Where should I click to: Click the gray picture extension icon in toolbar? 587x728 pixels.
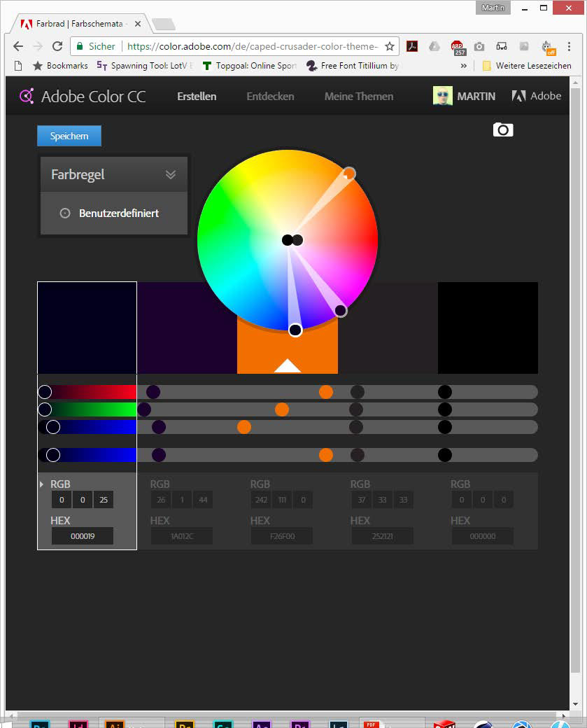coord(524,46)
